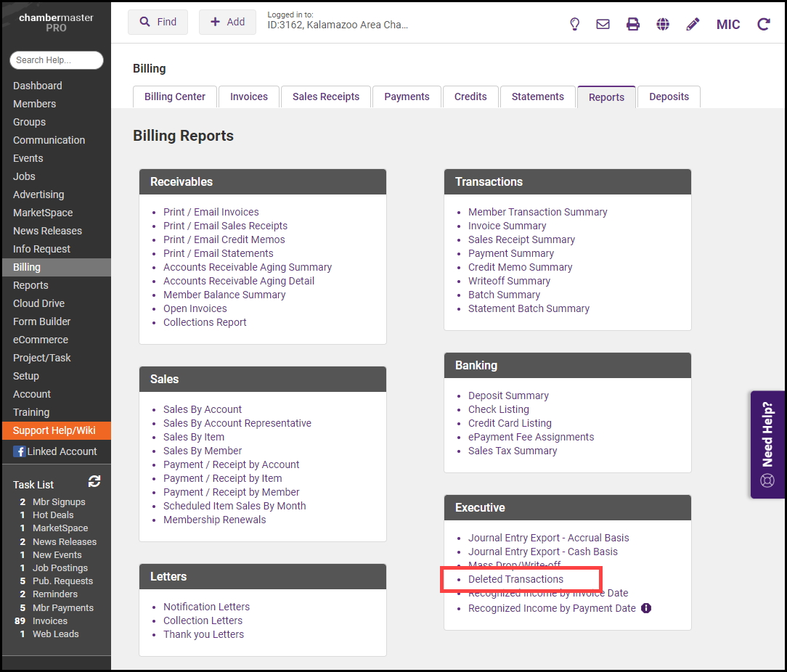Select Members in the left sidebar
The height and width of the screenshot is (672, 787).
[34, 104]
